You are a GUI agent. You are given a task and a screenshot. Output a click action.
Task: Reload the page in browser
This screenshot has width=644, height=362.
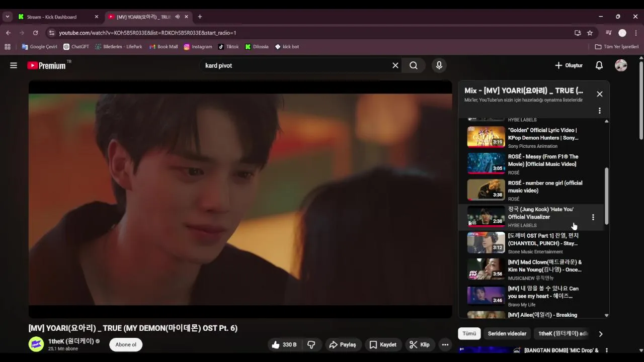[x=35, y=33]
